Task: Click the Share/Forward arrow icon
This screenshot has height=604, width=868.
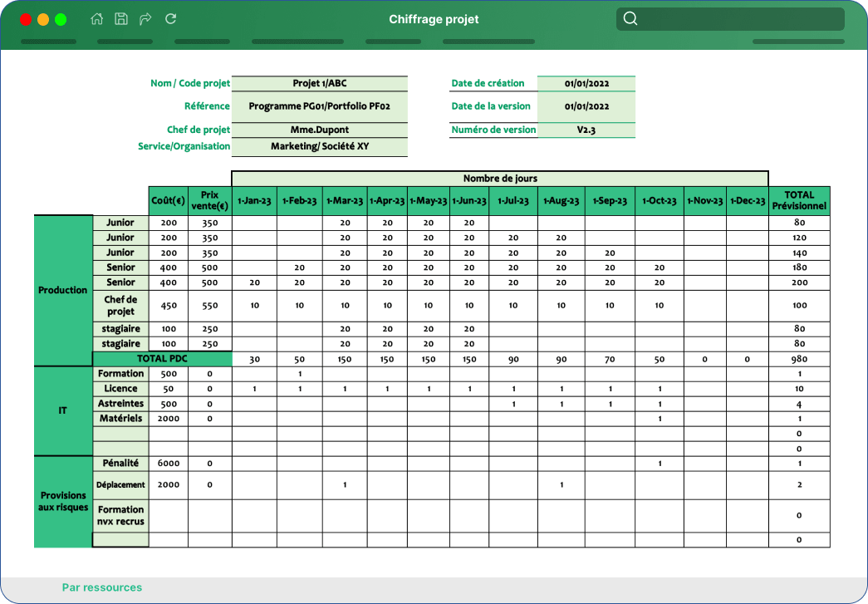Action: [x=145, y=18]
